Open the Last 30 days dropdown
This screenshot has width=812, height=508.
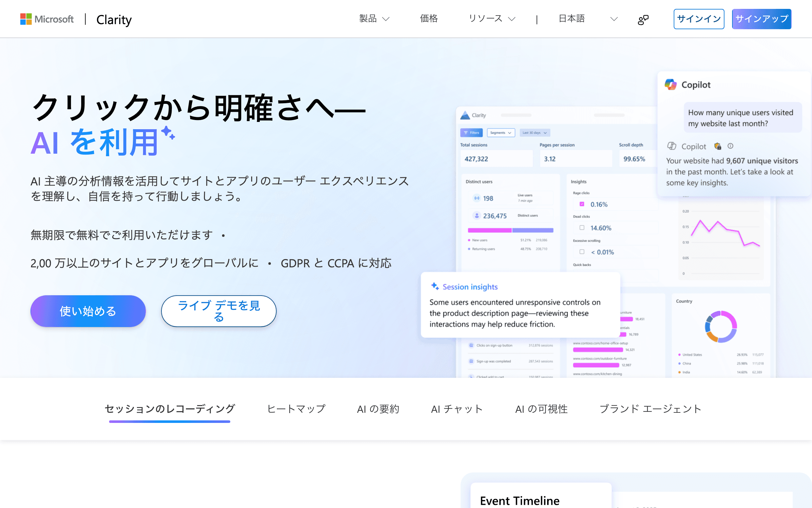534,133
